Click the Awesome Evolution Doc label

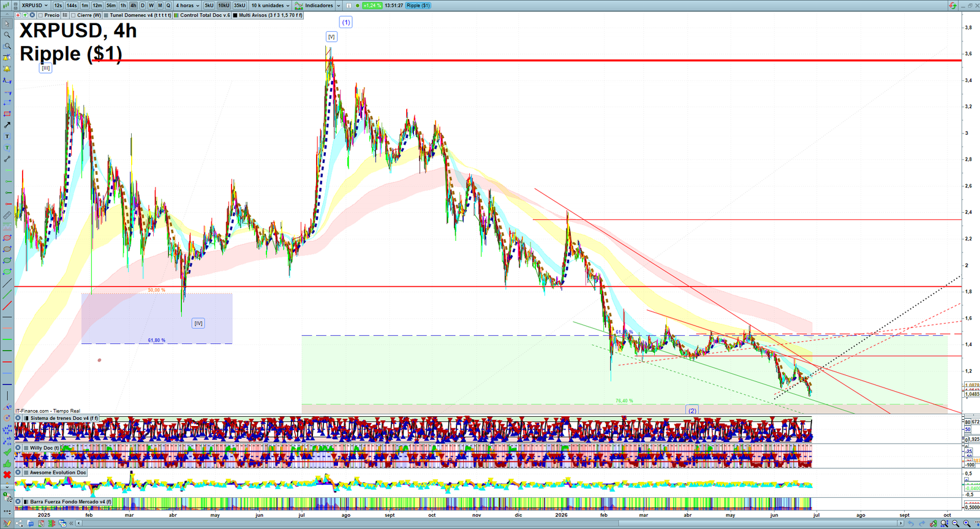[x=55, y=473]
